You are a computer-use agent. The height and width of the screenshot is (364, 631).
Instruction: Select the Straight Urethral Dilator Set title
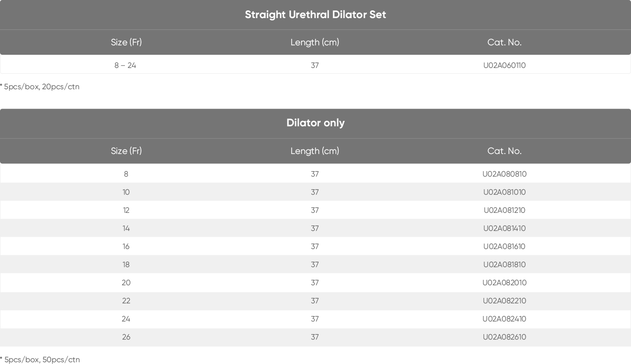(x=315, y=14)
